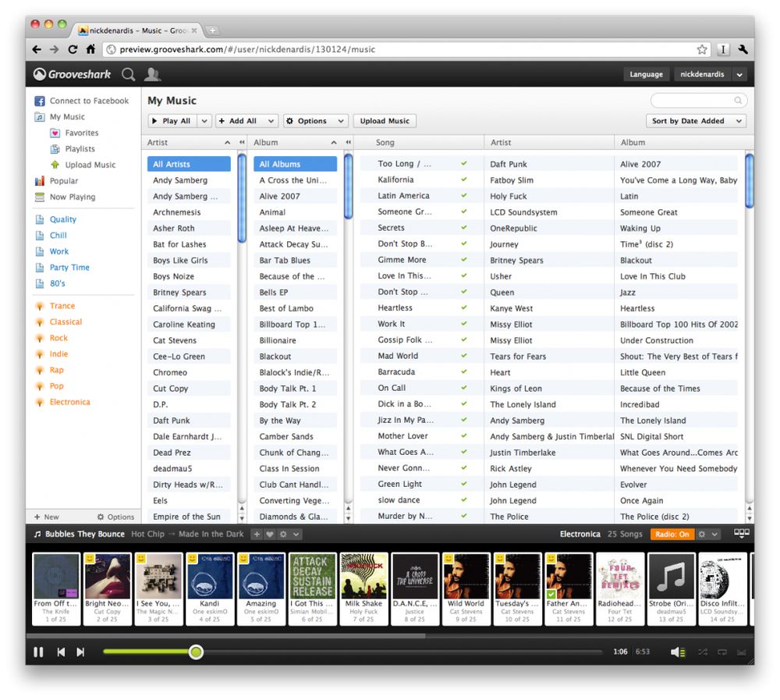Viewport: 780px width, 700px height.
Task: Open Favorites heart icon in sidebar
Action: [x=55, y=133]
